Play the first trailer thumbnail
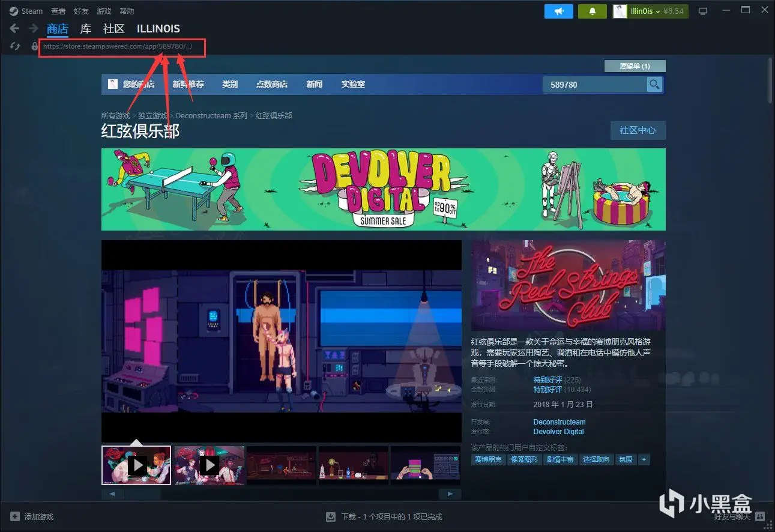 pos(136,465)
